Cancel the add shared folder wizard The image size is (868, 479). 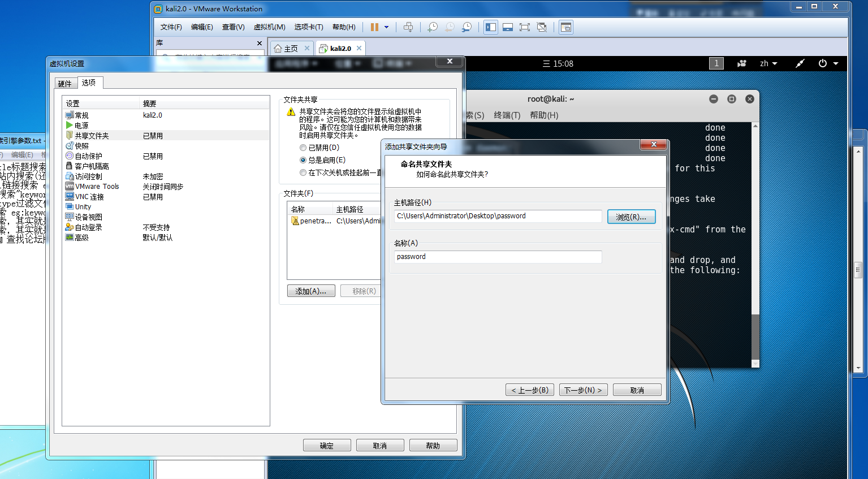tap(637, 390)
